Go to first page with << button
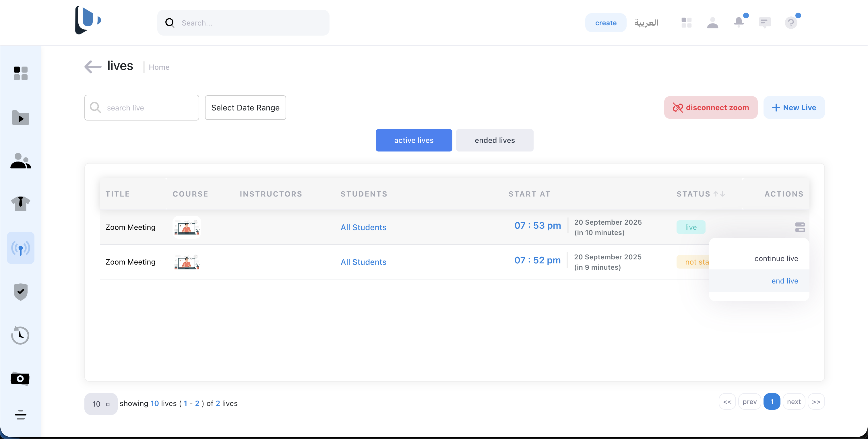The width and height of the screenshot is (868, 439). click(x=727, y=402)
